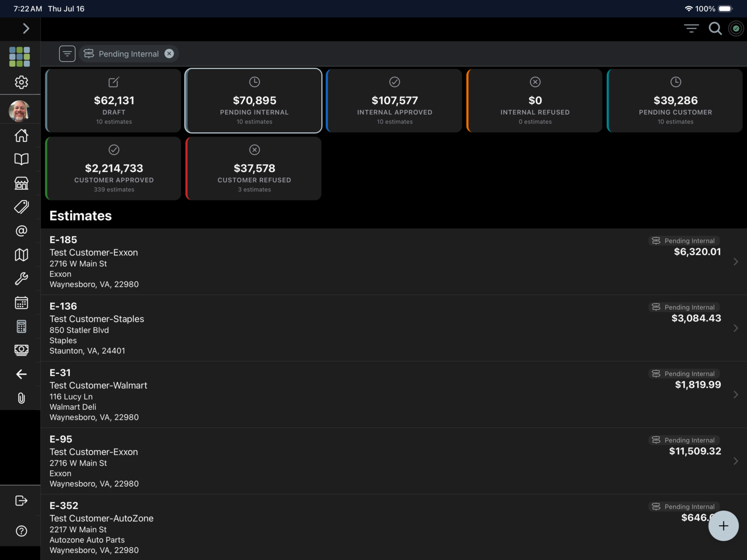The width and height of the screenshot is (747, 560).
Task: Open the paperclip attachments icon
Action: 21,398
